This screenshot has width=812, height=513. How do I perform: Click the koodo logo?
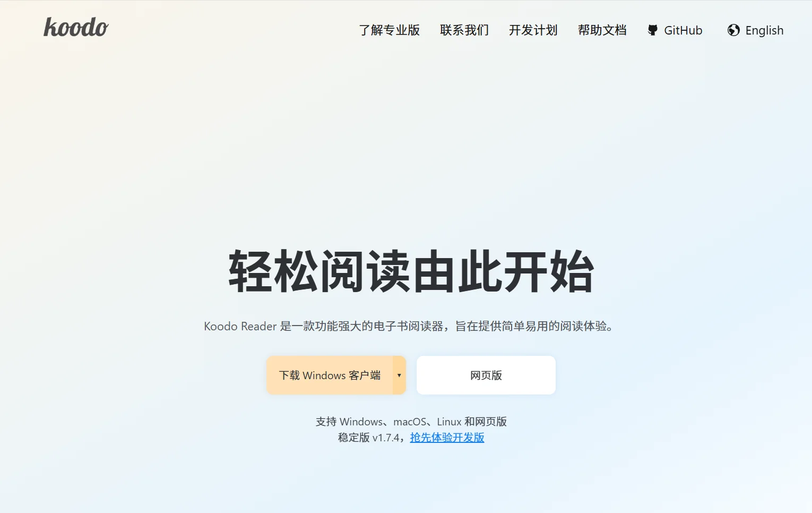click(x=76, y=28)
